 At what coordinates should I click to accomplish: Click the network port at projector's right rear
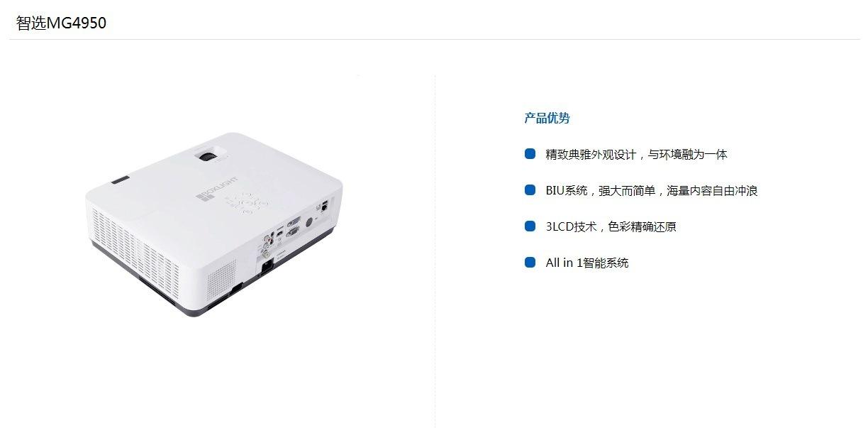point(324,205)
